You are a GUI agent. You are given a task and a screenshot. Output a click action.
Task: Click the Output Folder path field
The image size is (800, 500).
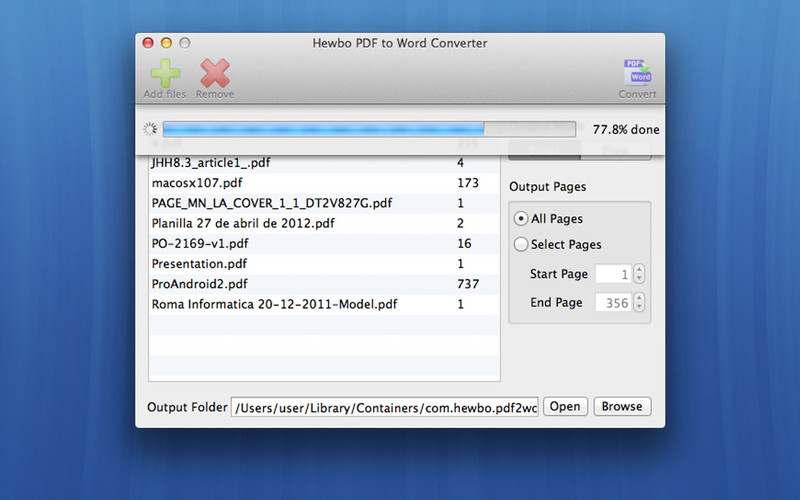point(385,407)
